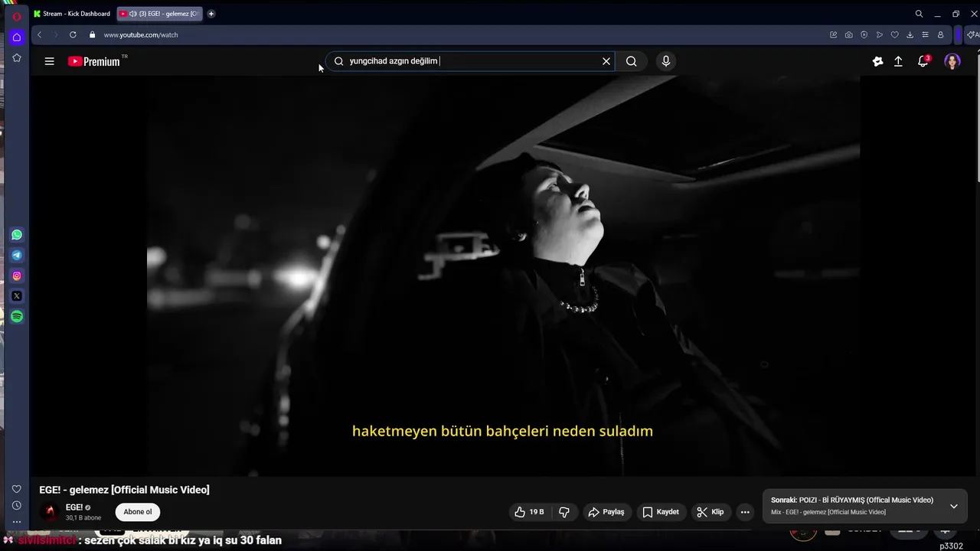This screenshot has height=551, width=980.
Task: Reload the current YouTube page
Action: pyautogui.click(x=73, y=34)
